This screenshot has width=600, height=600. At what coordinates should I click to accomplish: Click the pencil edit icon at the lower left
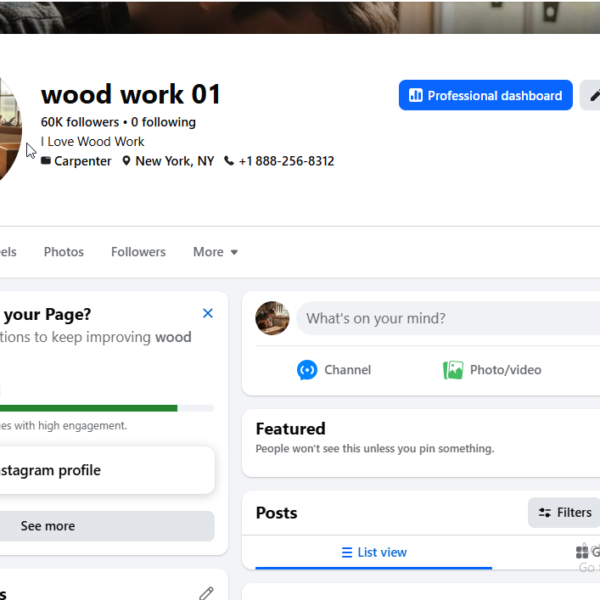(206, 593)
